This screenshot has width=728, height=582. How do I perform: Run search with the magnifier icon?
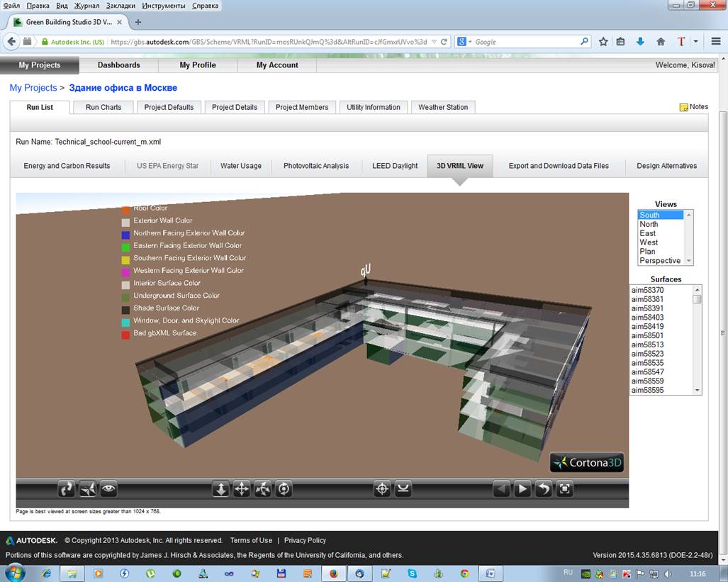pyautogui.click(x=585, y=41)
